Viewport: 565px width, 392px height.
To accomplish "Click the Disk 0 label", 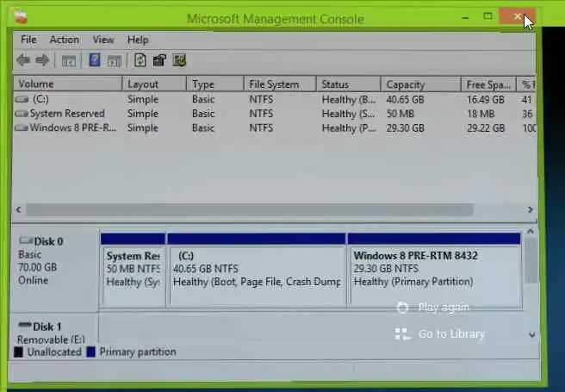I will click(48, 241).
